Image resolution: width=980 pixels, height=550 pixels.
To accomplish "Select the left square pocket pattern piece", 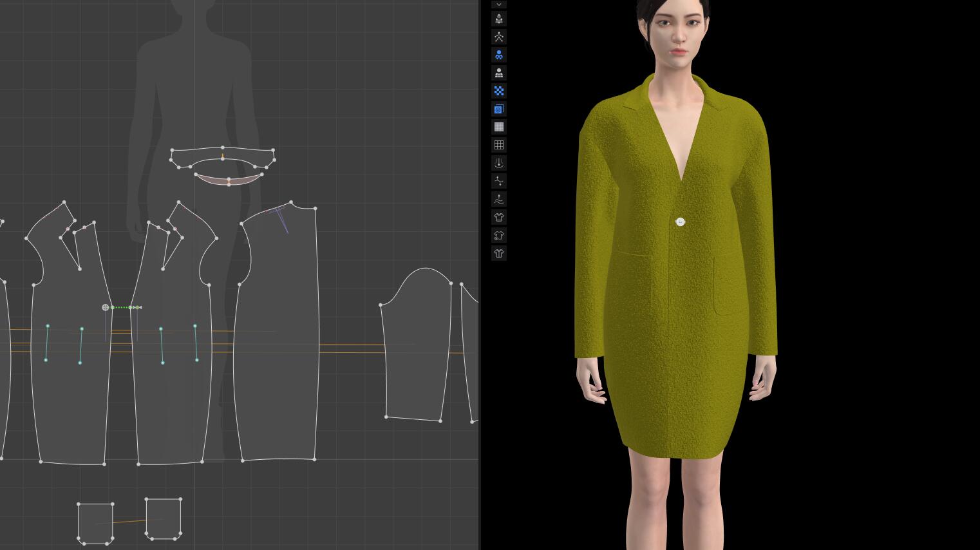I will point(95,522).
